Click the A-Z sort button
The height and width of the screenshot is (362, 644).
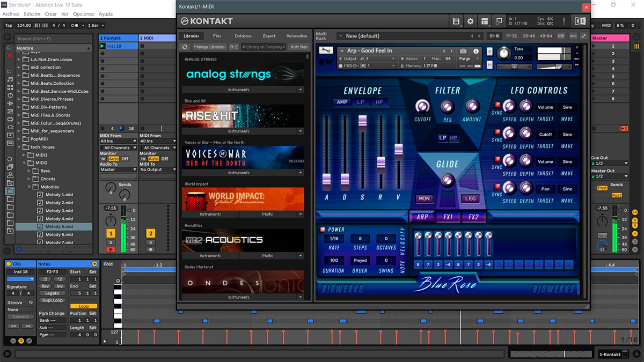point(234,47)
